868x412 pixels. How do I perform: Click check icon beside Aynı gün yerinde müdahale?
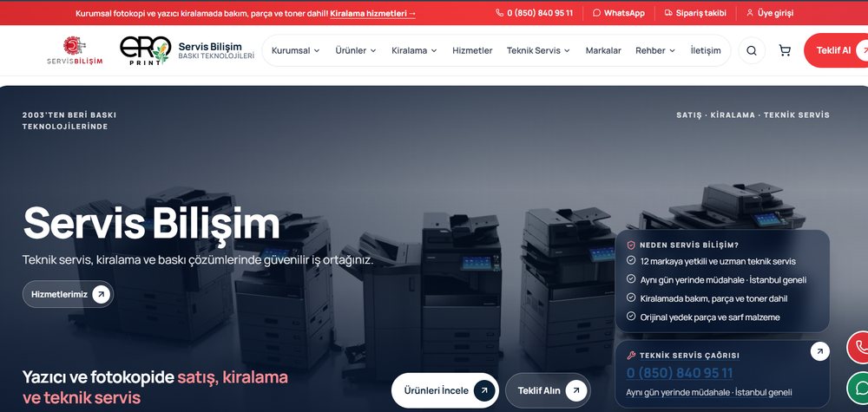(630, 279)
